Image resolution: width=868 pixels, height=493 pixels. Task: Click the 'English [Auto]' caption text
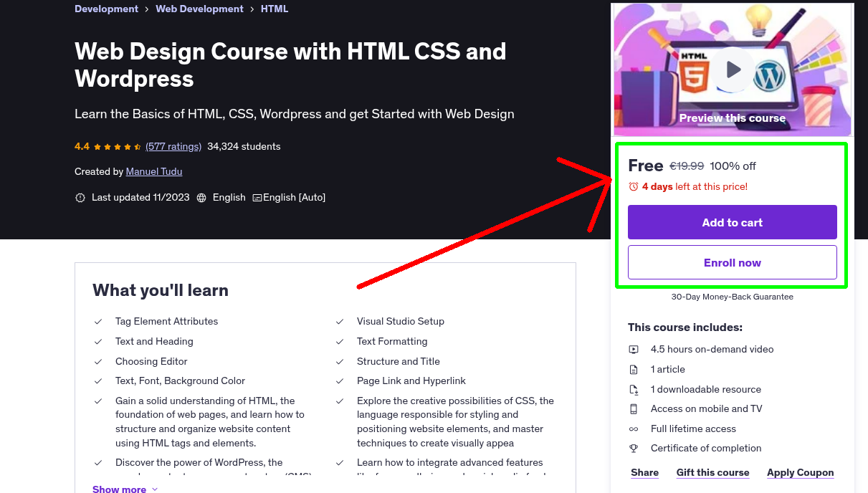point(294,197)
